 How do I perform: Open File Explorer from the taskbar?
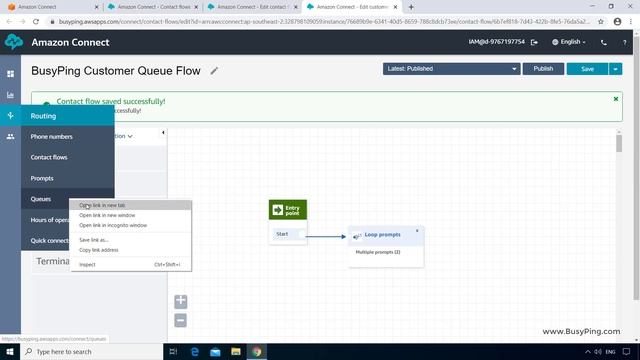click(x=236, y=351)
